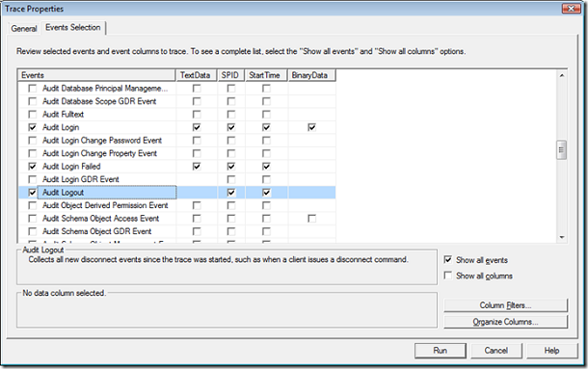Check the Audit Database Scope GDR Event checkbox
This screenshot has width=588, height=369.
33,101
